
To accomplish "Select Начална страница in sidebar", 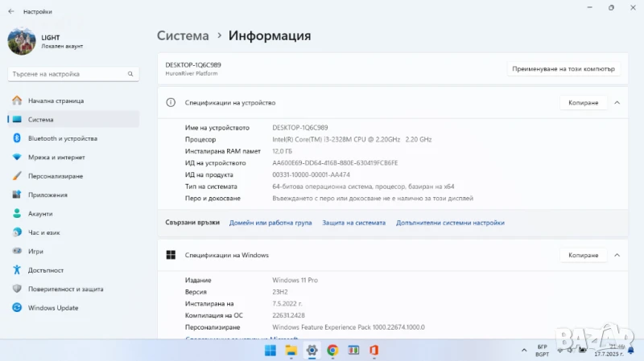I will (56, 101).
